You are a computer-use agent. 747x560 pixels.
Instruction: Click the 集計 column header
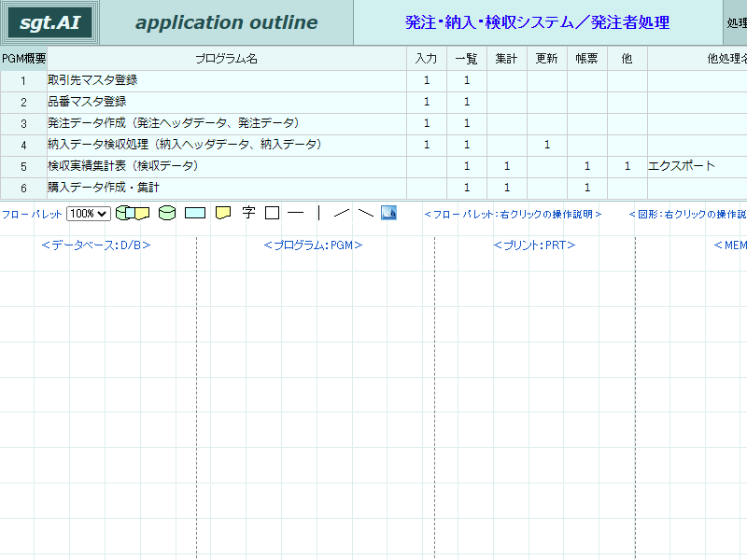click(506, 59)
